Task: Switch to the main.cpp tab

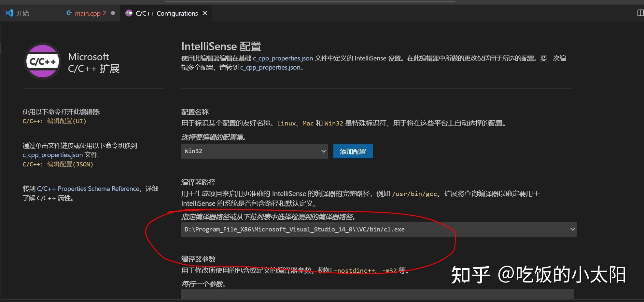Action: 88,13
